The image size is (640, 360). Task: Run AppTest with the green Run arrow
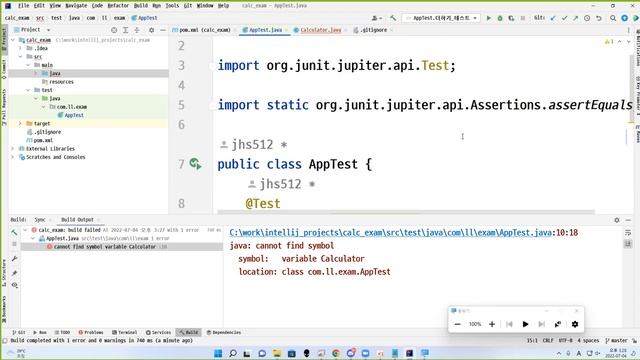point(489,18)
